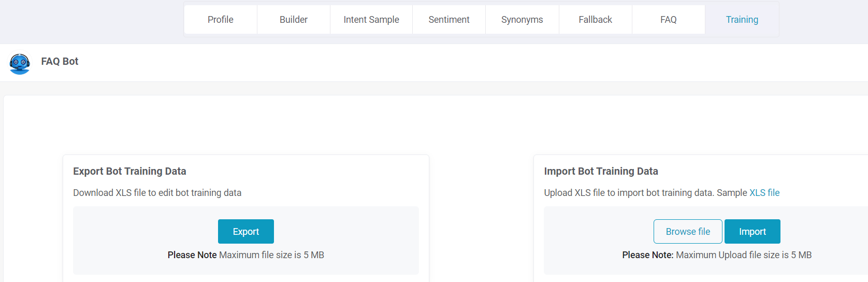Select the Training tab
The height and width of the screenshot is (282, 868).
point(742,20)
